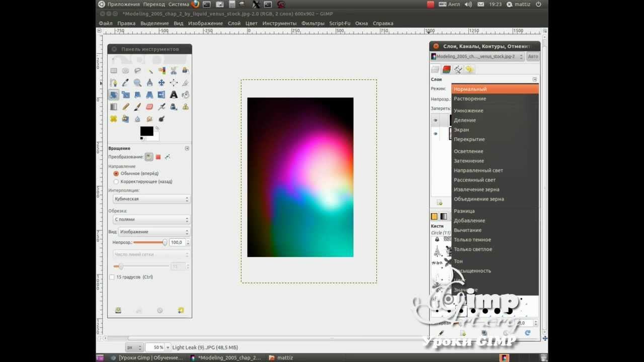Screen dimensions: 644x362
Task: Select the Paintbrush tool
Action: coord(137,107)
